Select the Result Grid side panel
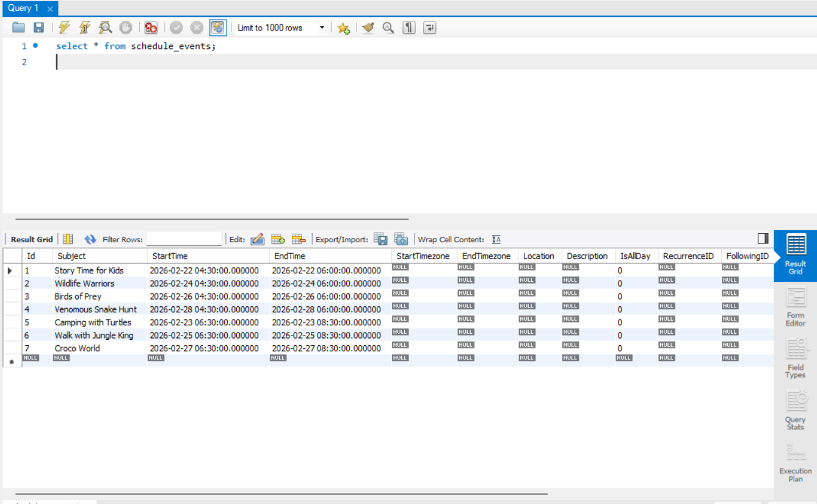Viewport: 817px width, 504px height. coord(795,255)
